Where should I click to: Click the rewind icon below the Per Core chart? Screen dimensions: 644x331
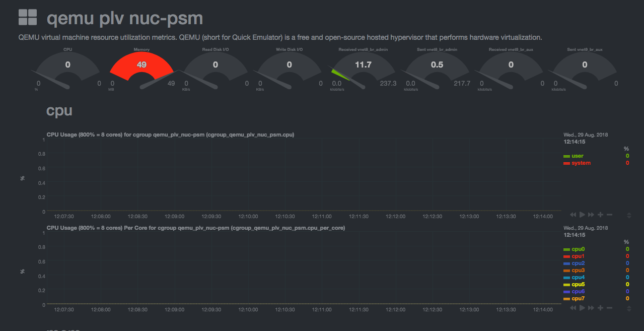[573, 307]
